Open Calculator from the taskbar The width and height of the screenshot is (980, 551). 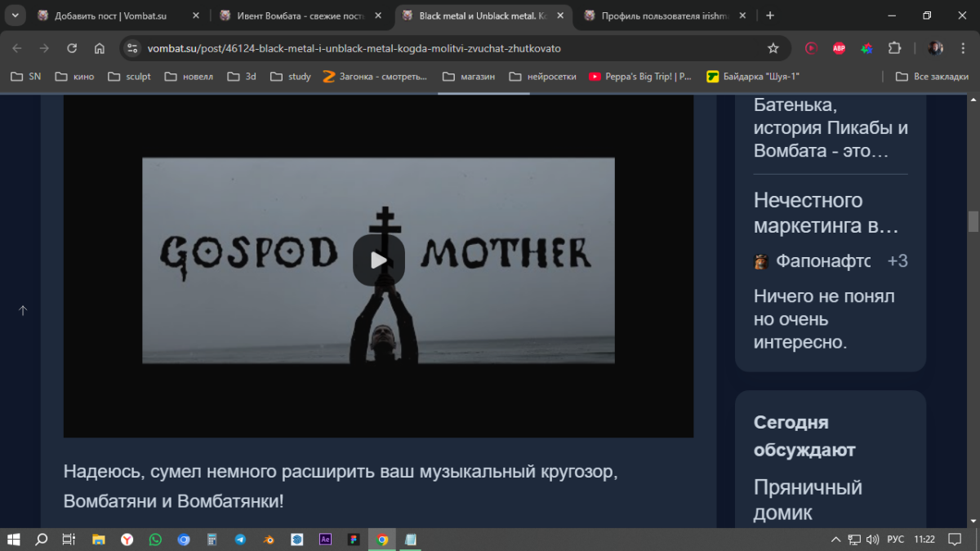click(212, 540)
